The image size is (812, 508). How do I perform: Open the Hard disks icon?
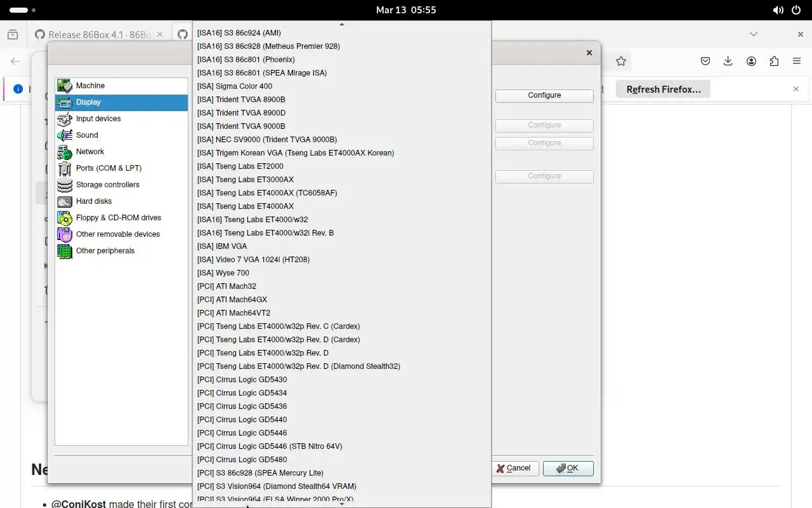(x=65, y=201)
